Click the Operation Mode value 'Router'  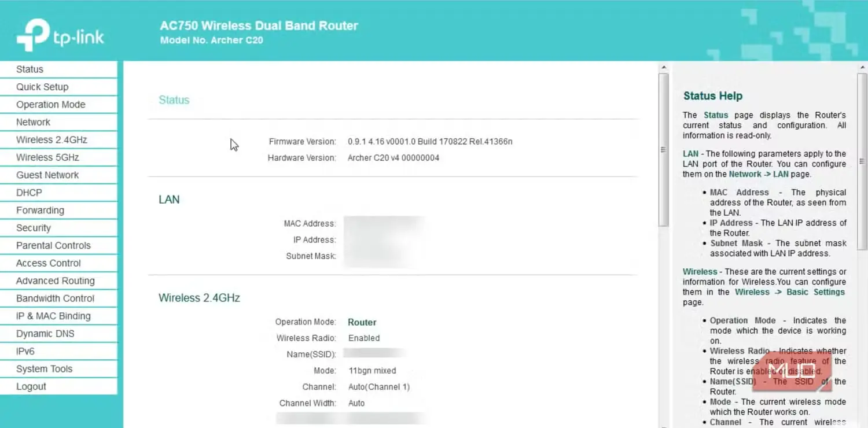coord(362,323)
